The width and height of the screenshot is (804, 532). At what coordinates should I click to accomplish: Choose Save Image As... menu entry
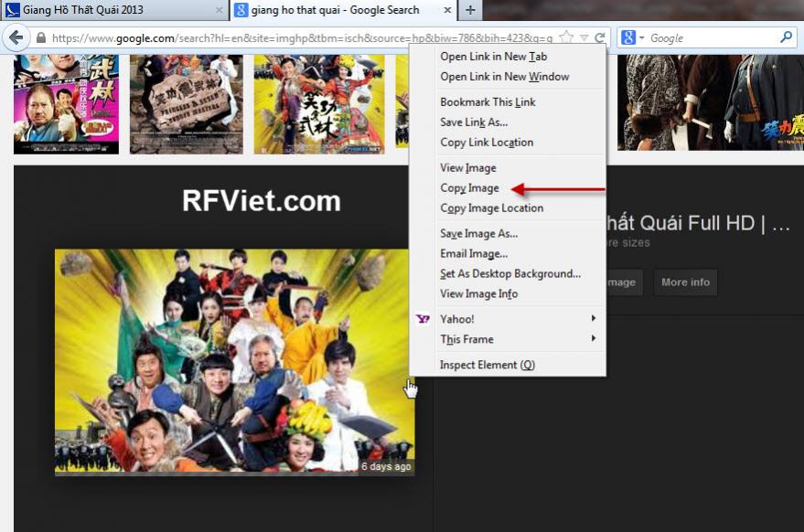pos(478,234)
